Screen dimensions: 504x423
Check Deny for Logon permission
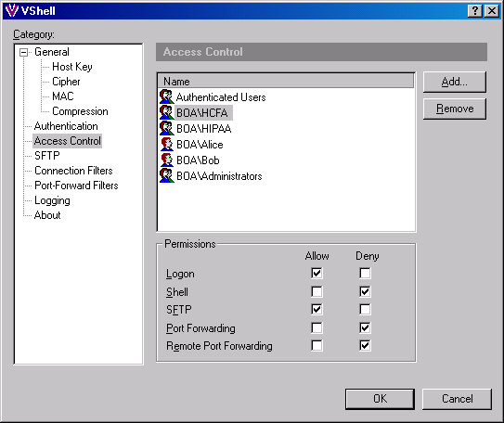click(x=365, y=273)
